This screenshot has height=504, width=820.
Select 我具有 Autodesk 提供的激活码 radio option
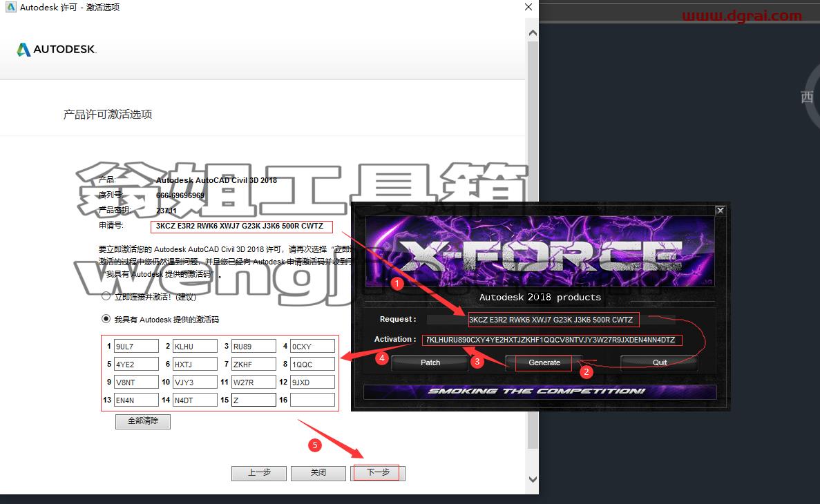click(106, 318)
